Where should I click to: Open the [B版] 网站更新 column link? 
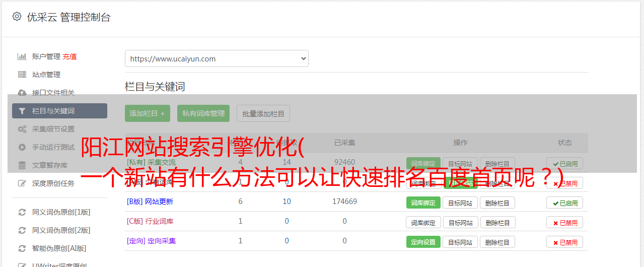(150, 202)
